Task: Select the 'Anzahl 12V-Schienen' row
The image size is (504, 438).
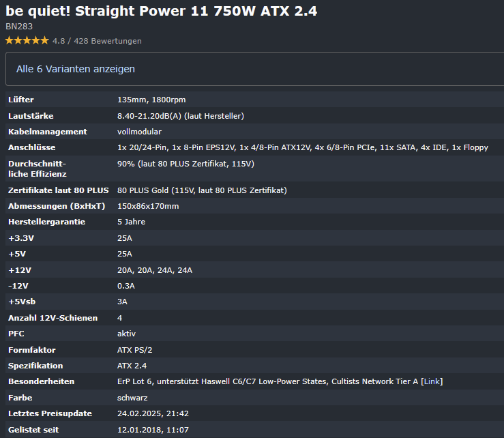Action: click(x=254, y=318)
